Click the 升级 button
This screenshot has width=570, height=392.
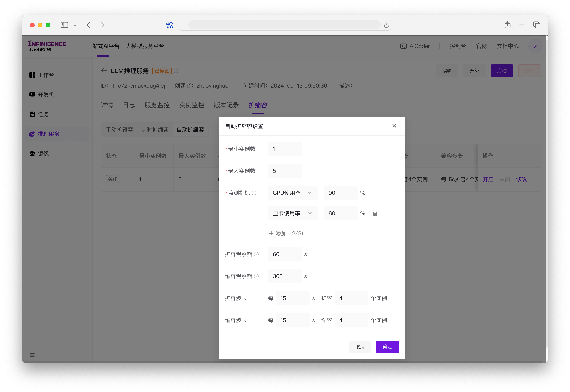click(474, 71)
